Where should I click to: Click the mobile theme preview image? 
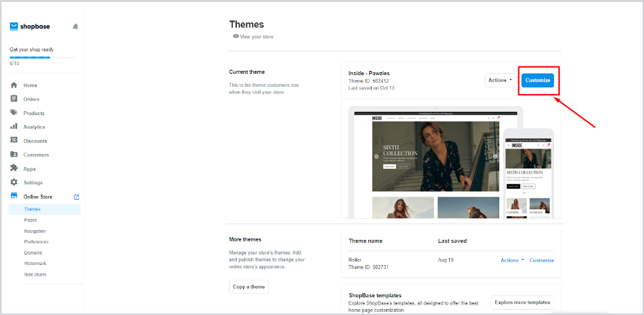[529, 174]
